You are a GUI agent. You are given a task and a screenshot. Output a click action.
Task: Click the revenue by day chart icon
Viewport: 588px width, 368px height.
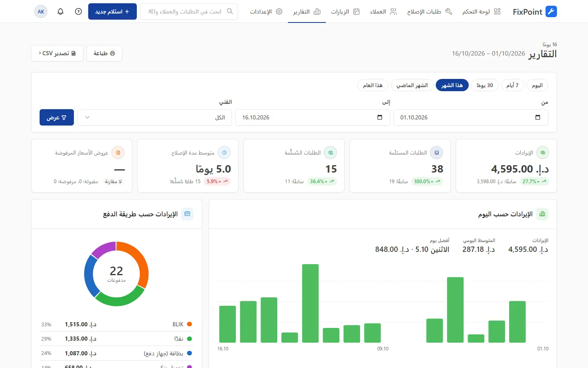(x=542, y=214)
